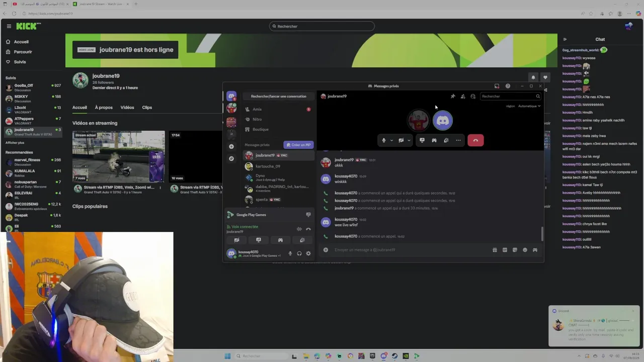Screen dimensions: 644x362
Task: Expand followed channels with Afficher plus
Action: click(x=15, y=143)
